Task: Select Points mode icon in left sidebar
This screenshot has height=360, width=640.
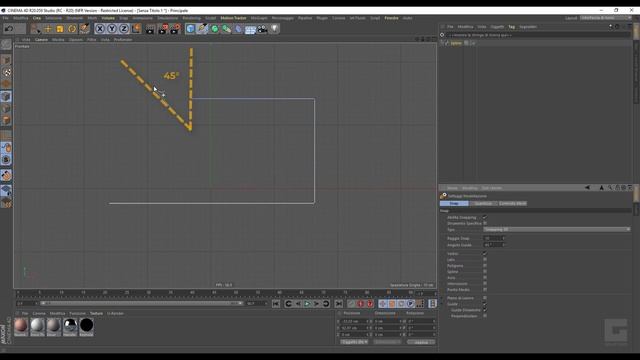Action: [6, 97]
